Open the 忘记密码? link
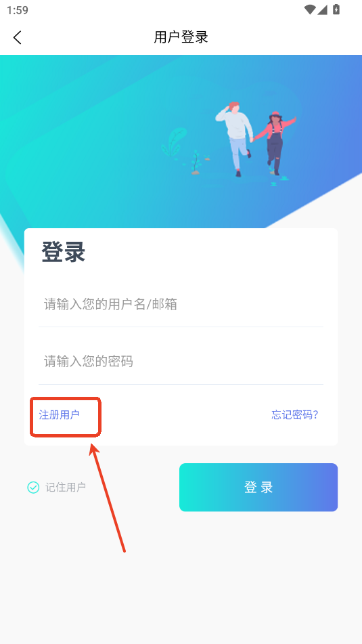362x644 pixels. (x=295, y=415)
